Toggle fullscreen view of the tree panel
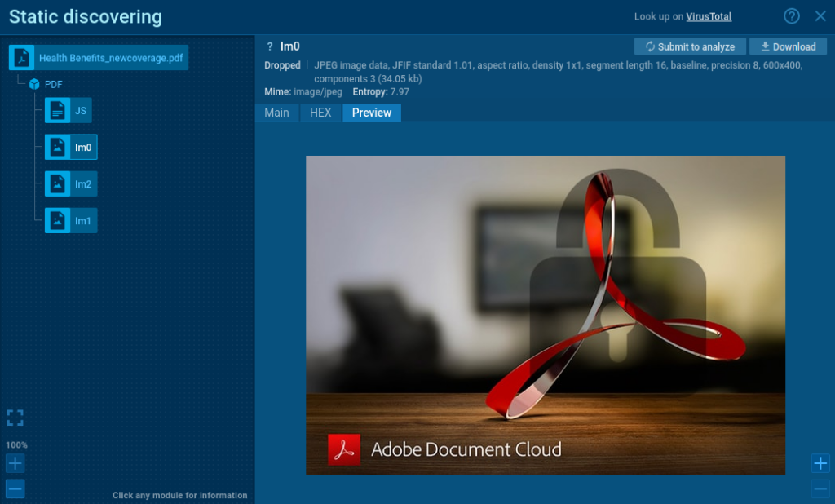The height and width of the screenshot is (504, 835). (x=15, y=418)
